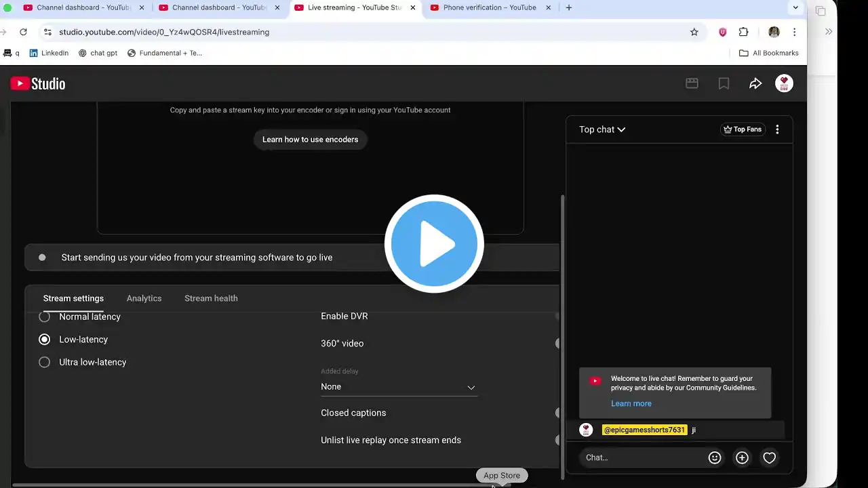Toggle the 360° video switch
This screenshot has height=488, width=868.
click(x=557, y=344)
